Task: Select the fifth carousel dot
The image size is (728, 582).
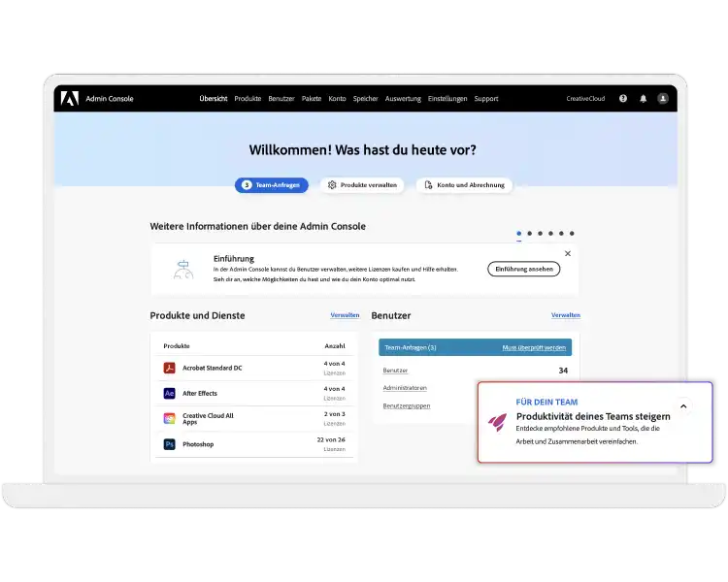Action: tap(561, 234)
